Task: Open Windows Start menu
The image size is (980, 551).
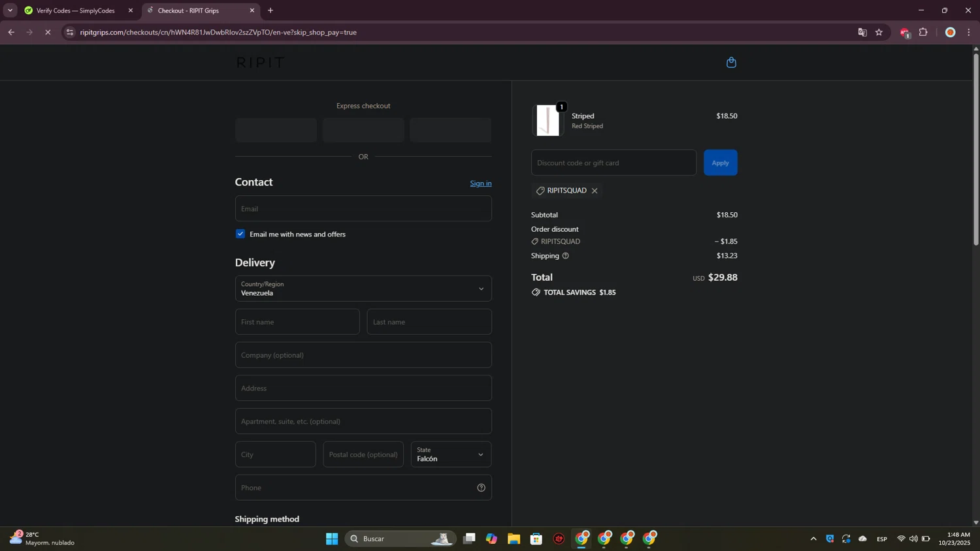Action: click(332, 539)
